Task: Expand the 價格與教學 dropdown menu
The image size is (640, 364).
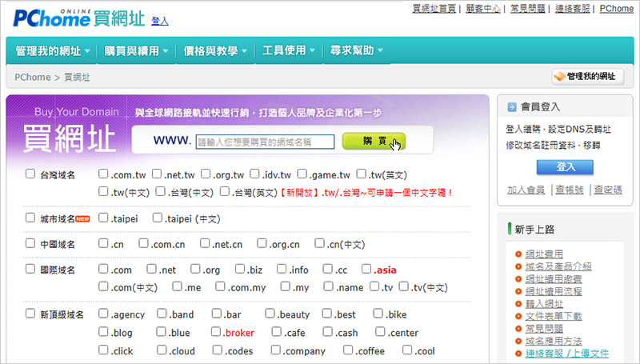Action: (x=214, y=51)
